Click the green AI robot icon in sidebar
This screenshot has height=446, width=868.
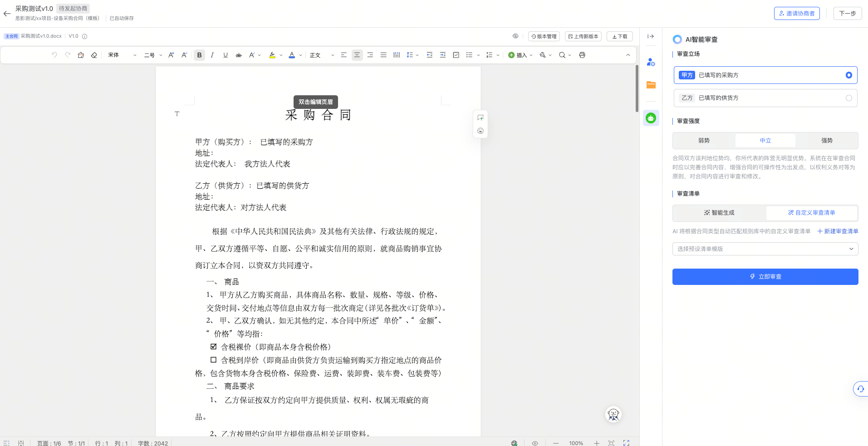[651, 118]
